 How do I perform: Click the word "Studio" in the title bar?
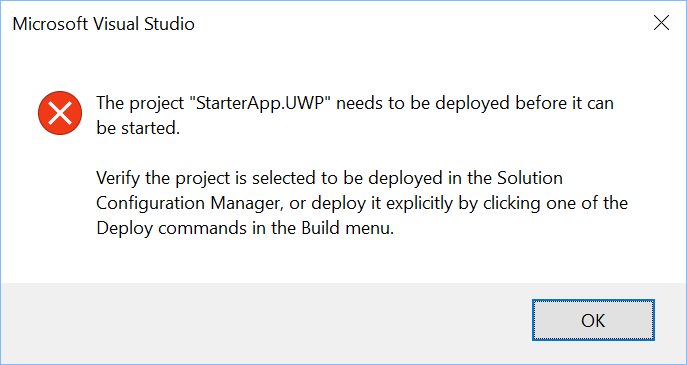click(x=169, y=24)
